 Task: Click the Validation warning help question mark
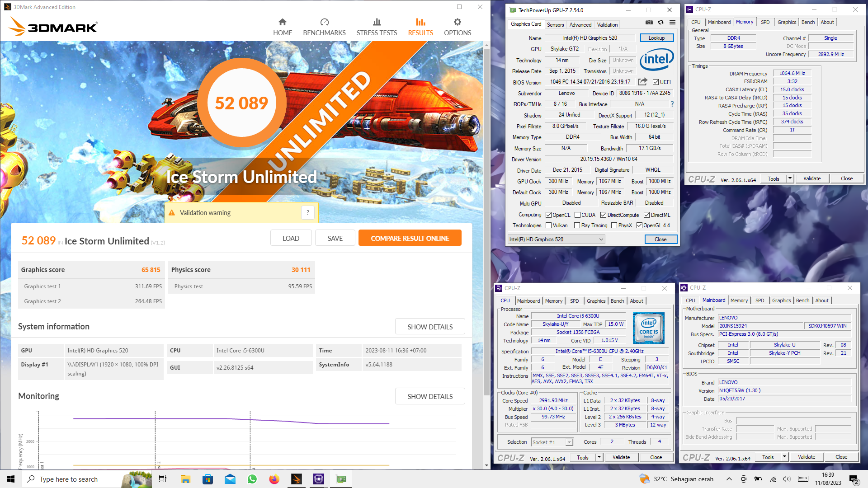(x=308, y=212)
